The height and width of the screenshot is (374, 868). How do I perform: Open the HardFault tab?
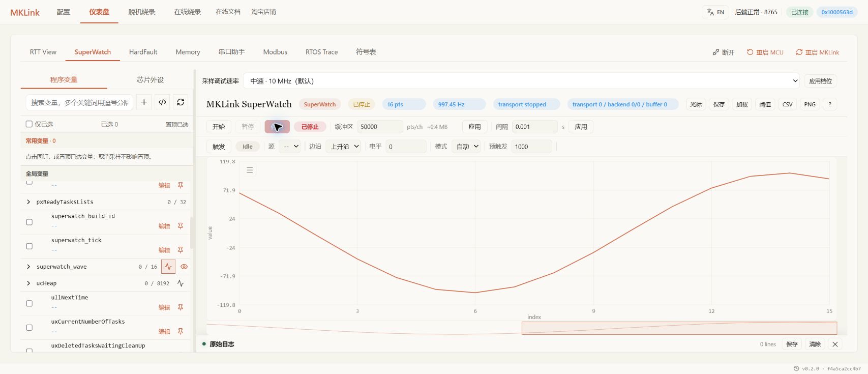pyautogui.click(x=143, y=52)
